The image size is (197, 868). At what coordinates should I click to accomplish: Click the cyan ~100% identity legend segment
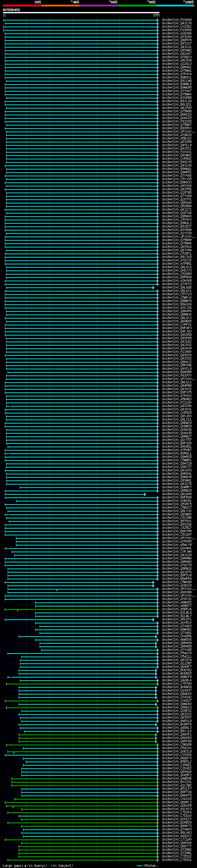pos(175,6)
